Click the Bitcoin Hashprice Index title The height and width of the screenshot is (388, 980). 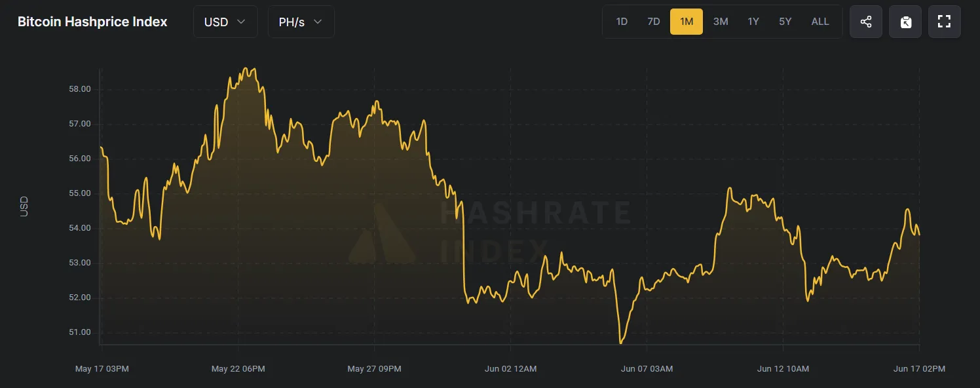coord(92,21)
